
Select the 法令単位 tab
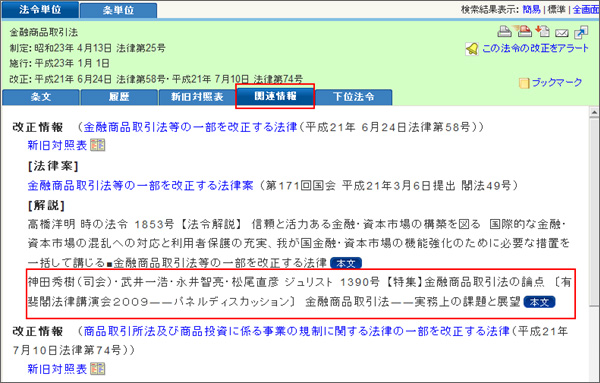pos(40,10)
